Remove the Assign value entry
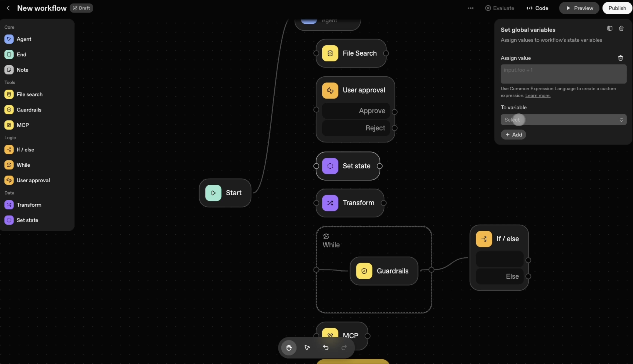 pos(620,58)
